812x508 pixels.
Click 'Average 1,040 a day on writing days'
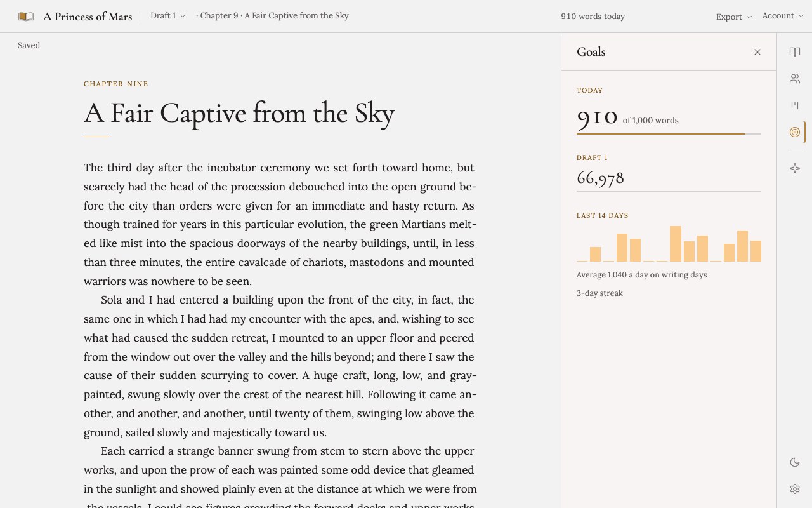[x=641, y=275]
